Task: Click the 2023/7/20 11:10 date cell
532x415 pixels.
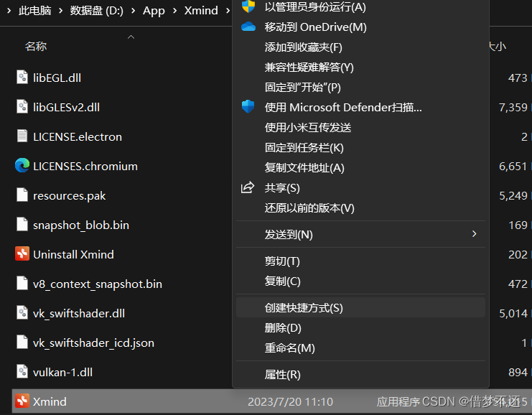Action: click(x=291, y=402)
